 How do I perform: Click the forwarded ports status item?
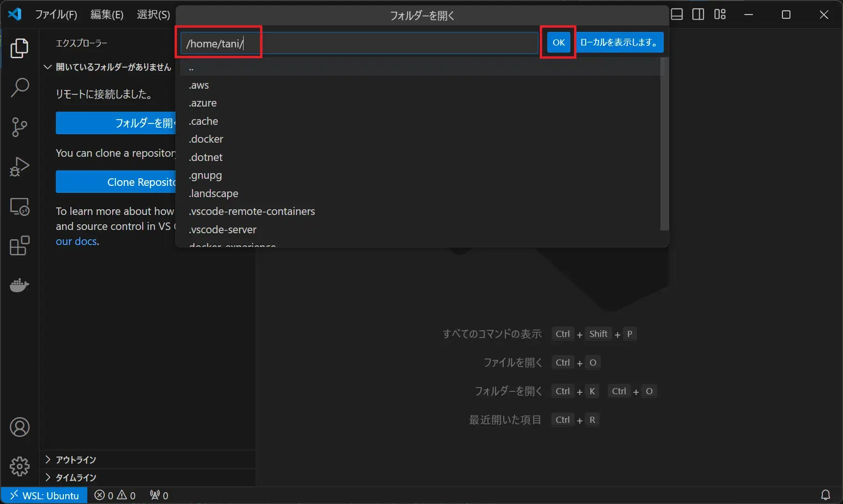tap(159, 495)
